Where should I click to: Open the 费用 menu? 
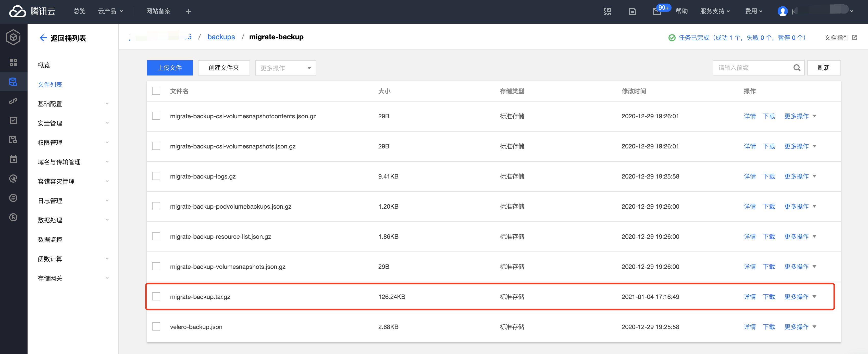753,11
